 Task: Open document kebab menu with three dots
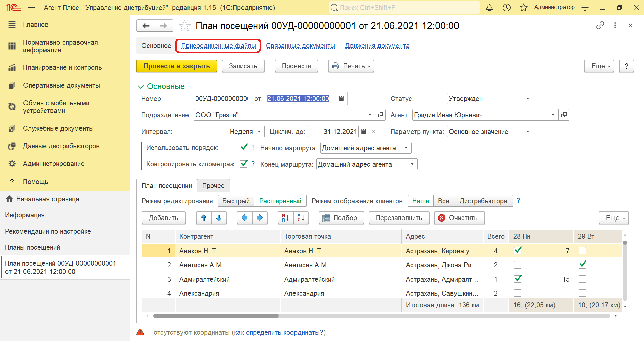(615, 25)
